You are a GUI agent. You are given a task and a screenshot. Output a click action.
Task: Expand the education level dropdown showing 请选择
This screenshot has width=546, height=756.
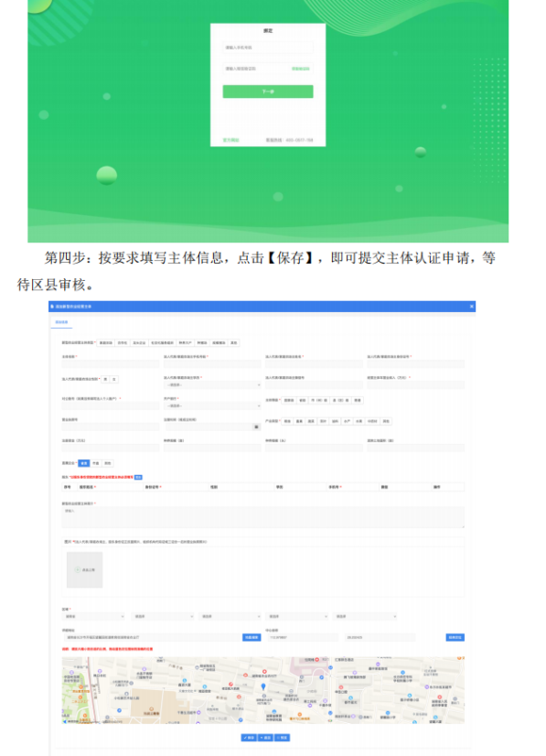[212, 384]
